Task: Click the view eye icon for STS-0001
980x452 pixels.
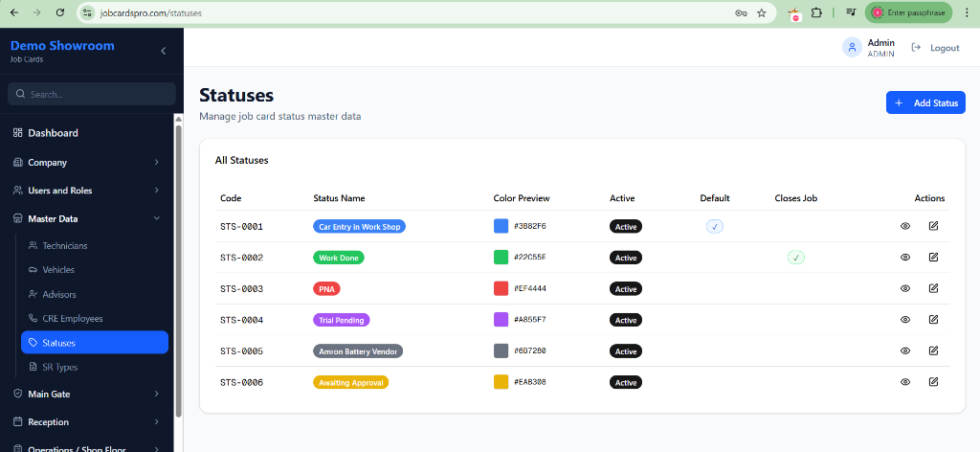Action: [x=905, y=226]
